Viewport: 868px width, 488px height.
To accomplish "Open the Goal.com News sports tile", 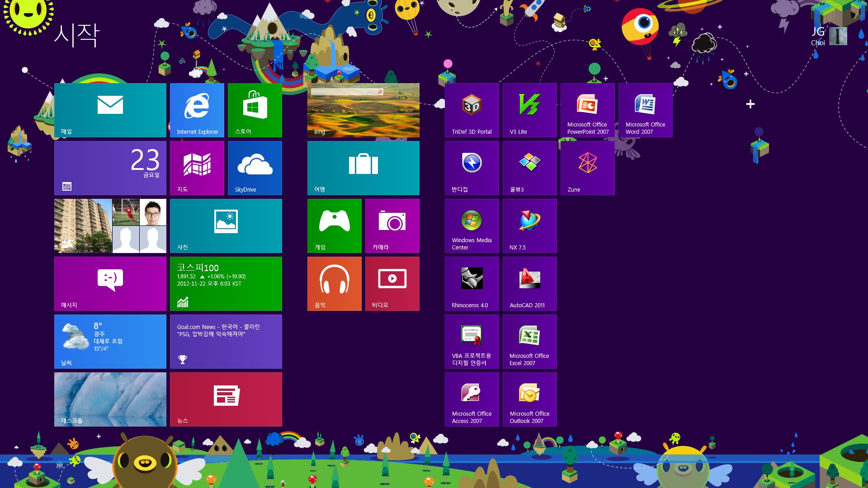I will (x=226, y=342).
